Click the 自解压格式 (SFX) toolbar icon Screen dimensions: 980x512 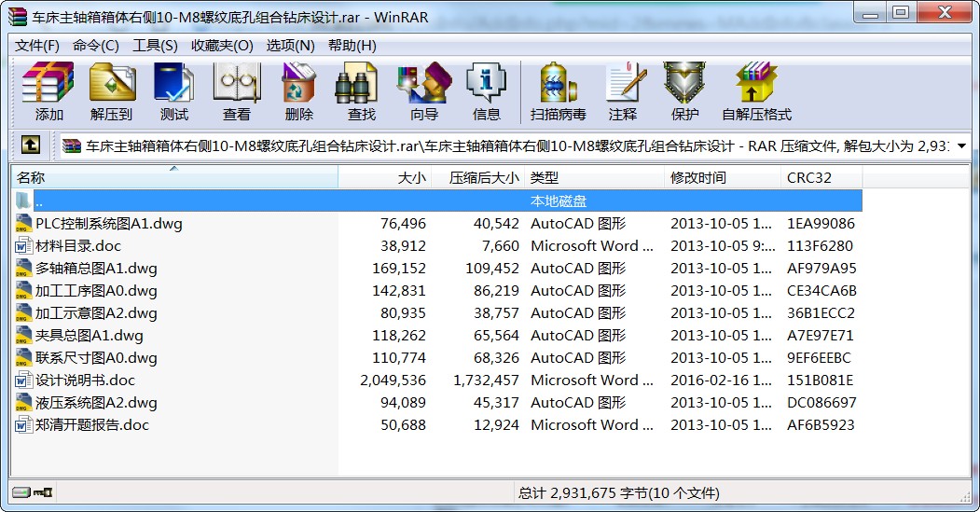(x=756, y=82)
